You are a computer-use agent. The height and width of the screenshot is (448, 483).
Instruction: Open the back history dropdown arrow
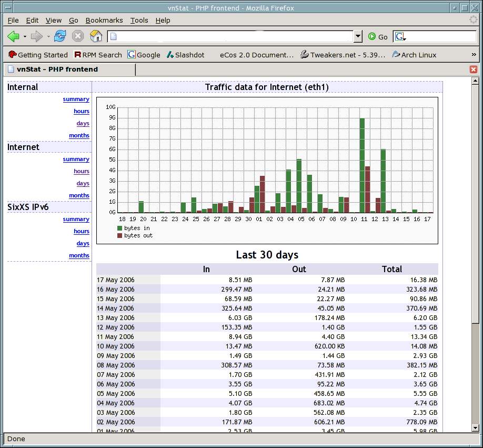[x=25, y=36]
